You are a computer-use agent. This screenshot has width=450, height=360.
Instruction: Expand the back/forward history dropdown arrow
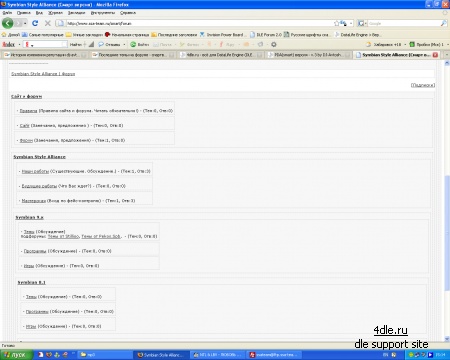[25, 24]
